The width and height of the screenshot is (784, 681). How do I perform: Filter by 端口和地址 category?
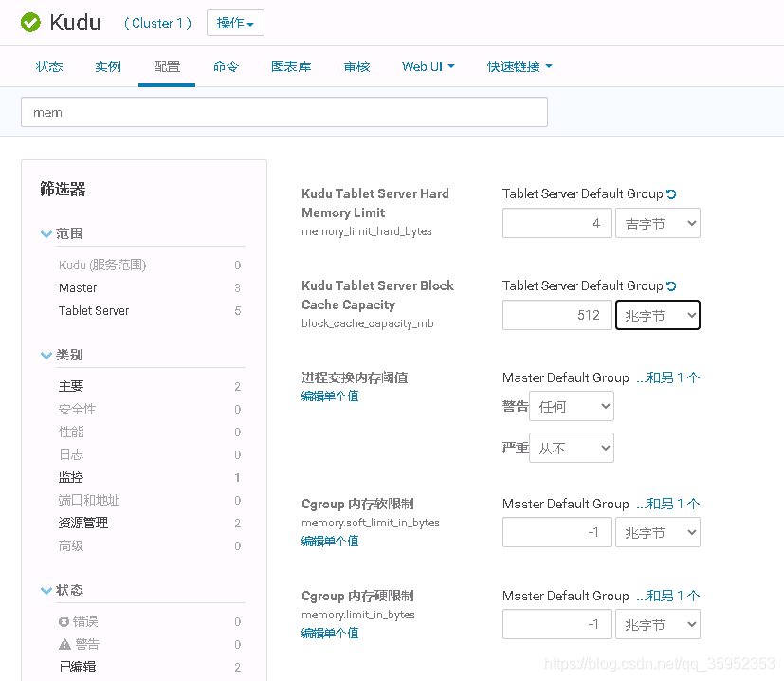89,501
